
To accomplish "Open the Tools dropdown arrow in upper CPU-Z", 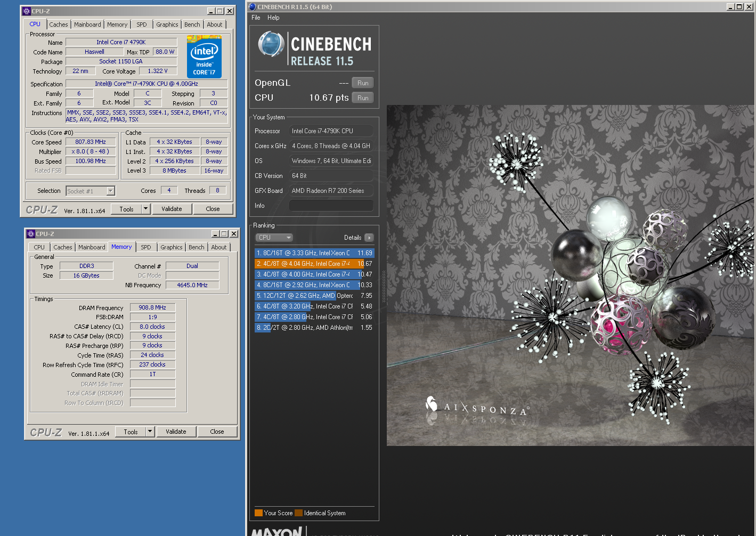I will 145,209.
